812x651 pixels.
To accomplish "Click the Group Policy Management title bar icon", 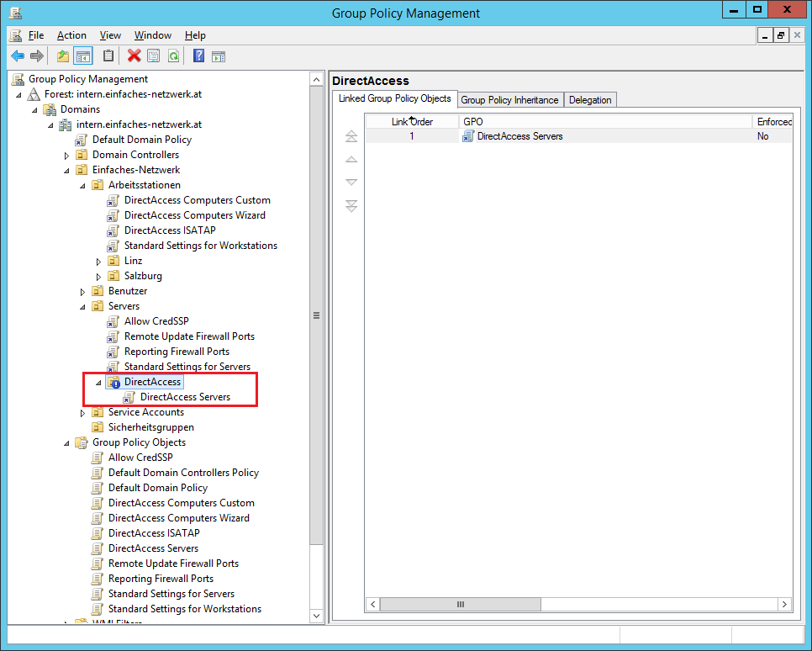I will coord(15,13).
